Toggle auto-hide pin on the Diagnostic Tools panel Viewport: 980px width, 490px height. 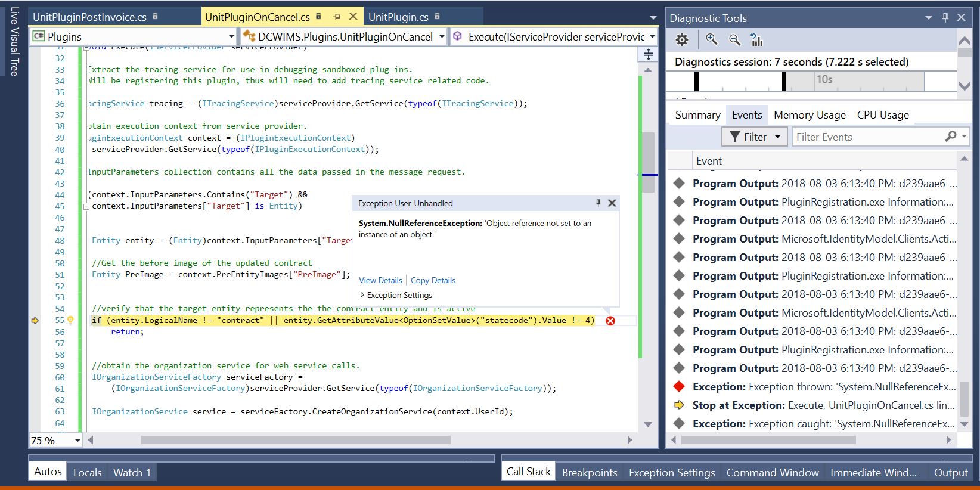pos(945,18)
